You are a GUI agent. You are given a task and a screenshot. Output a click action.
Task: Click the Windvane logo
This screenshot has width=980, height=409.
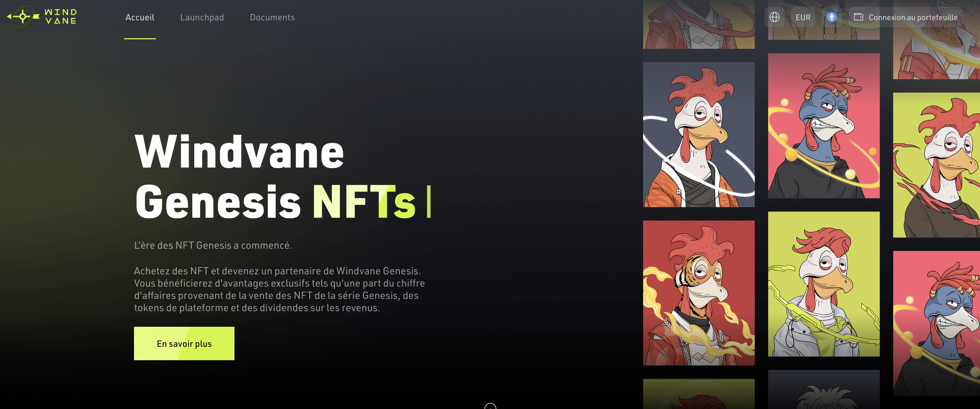(42, 17)
